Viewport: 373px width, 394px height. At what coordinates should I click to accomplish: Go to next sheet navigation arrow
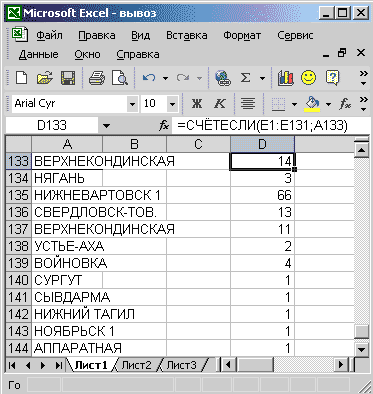43,366
